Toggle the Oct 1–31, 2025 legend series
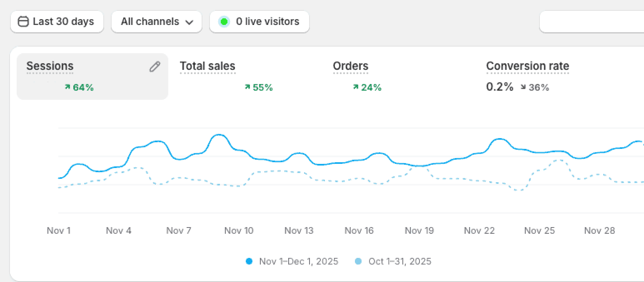This screenshot has width=644, height=282. click(394, 261)
